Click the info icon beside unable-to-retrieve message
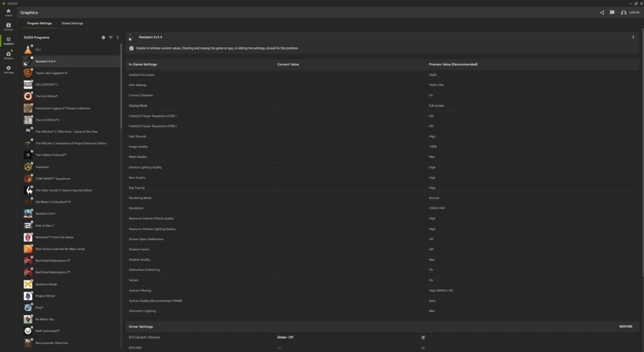 (x=131, y=48)
